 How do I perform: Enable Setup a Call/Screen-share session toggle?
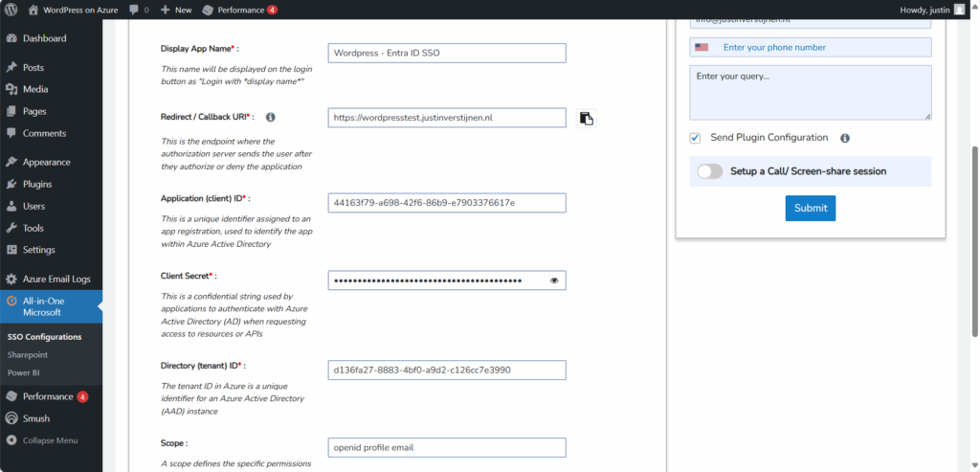[x=709, y=171]
